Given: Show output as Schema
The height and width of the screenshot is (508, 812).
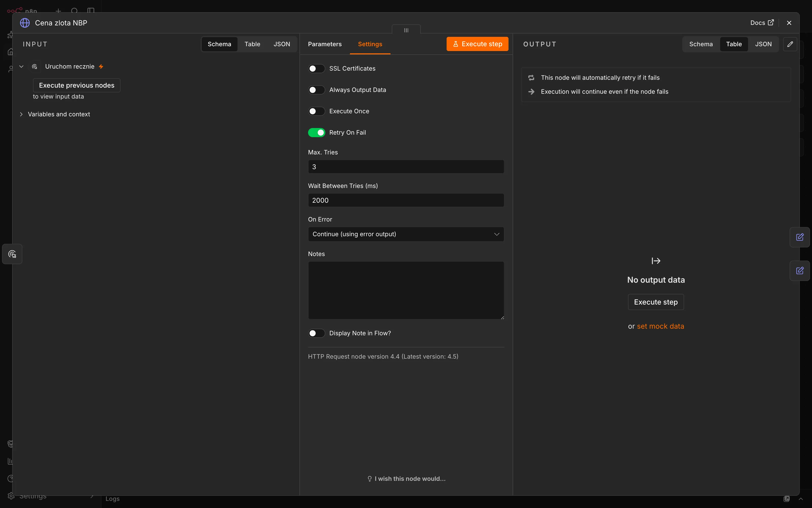Looking at the screenshot, I should click(701, 44).
